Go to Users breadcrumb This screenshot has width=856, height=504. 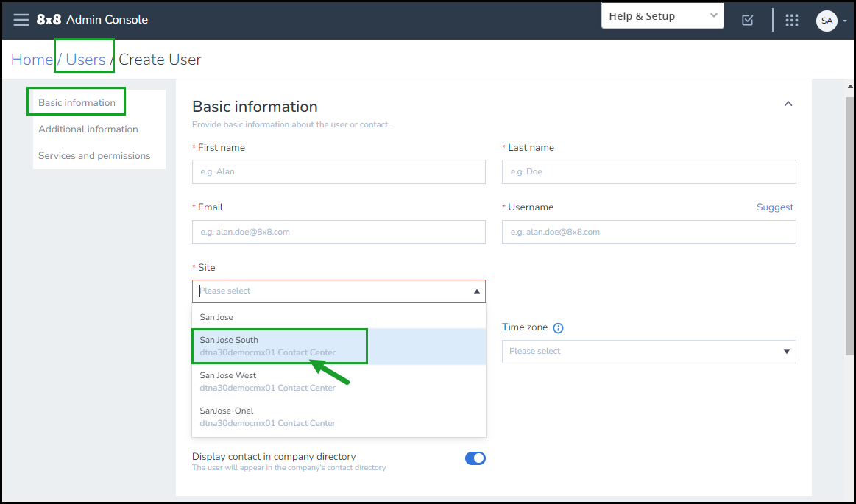tap(85, 60)
